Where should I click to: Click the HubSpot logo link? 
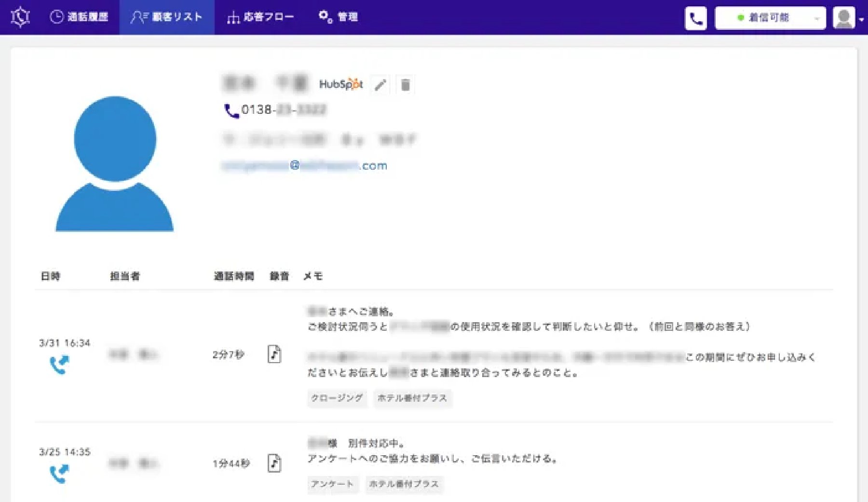coord(341,84)
